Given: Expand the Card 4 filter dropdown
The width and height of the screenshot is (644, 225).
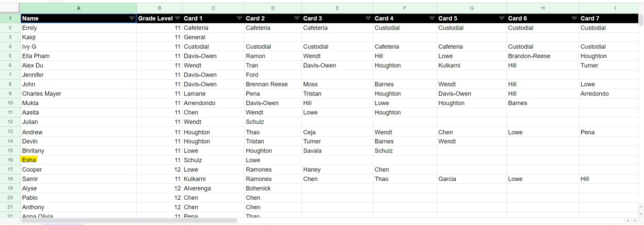Looking at the screenshot, I should click(x=432, y=19).
